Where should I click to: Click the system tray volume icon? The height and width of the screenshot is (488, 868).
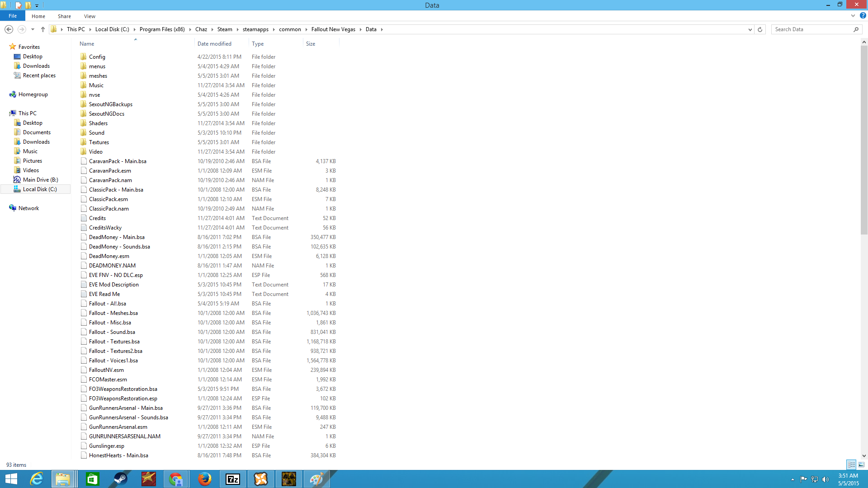826,479
